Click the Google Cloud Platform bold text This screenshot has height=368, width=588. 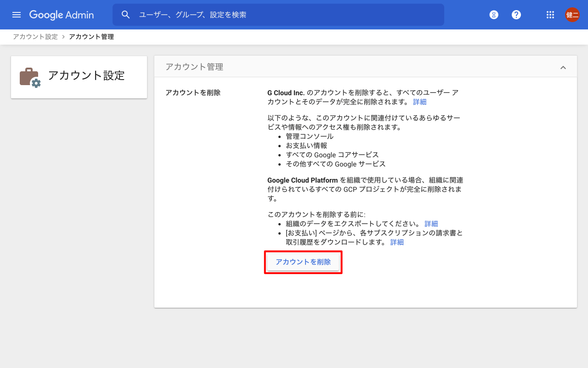tap(303, 180)
